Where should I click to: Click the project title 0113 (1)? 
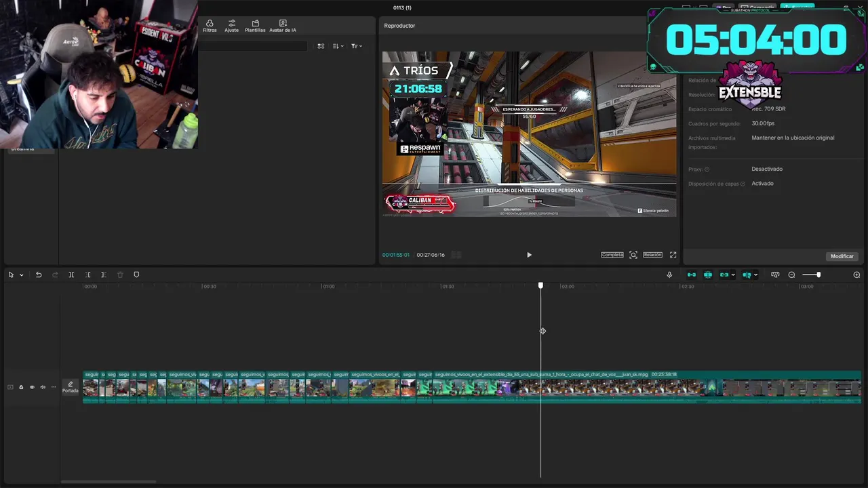pyautogui.click(x=402, y=7)
